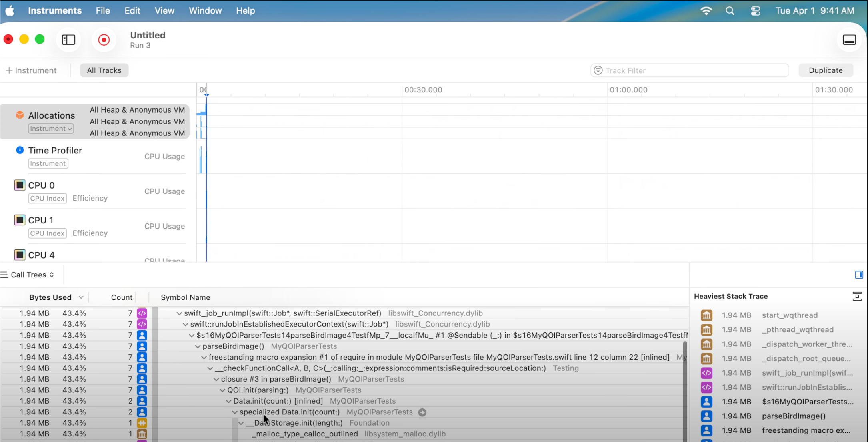868x442 pixels.
Task: Click the focus arrow beside specialized Data.init
Action: pos(422,412)
